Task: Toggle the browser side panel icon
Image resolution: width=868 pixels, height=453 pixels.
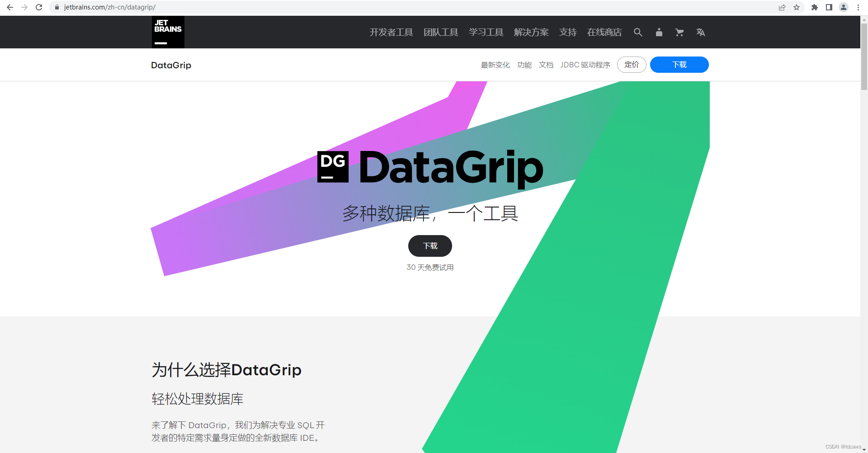Action: click(829, 7)
